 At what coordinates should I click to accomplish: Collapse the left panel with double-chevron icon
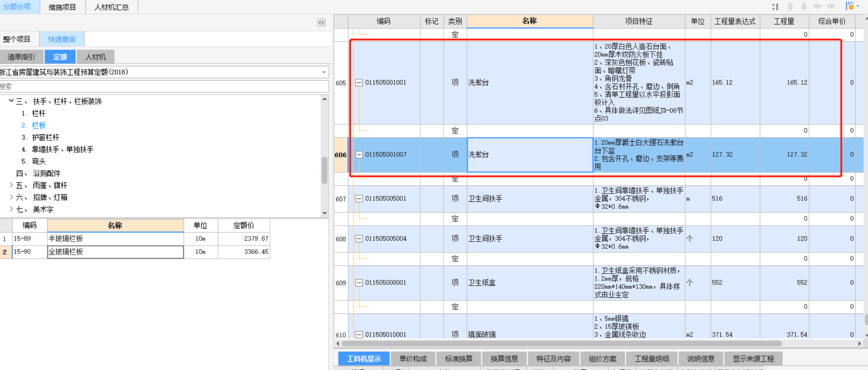tap(322, 22)
